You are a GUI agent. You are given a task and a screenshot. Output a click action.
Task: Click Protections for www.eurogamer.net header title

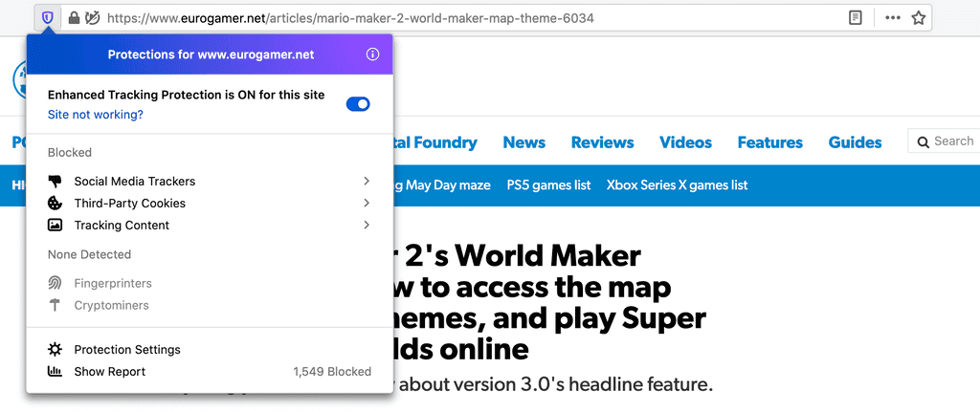(x=211, y=54)
